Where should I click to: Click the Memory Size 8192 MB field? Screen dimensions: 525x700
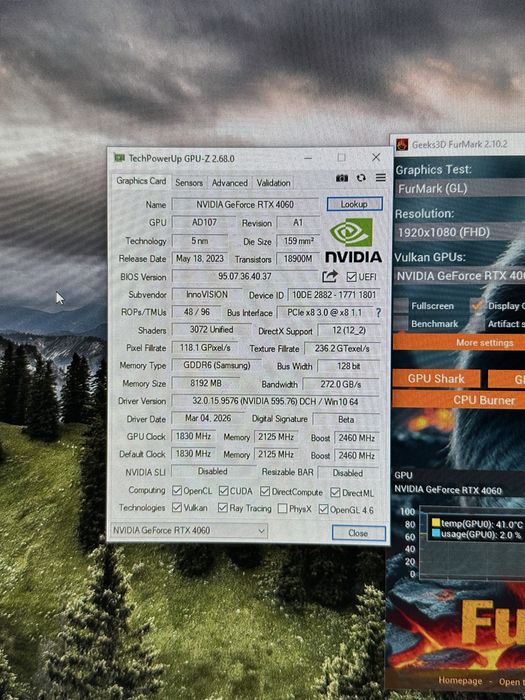(205, 383)
